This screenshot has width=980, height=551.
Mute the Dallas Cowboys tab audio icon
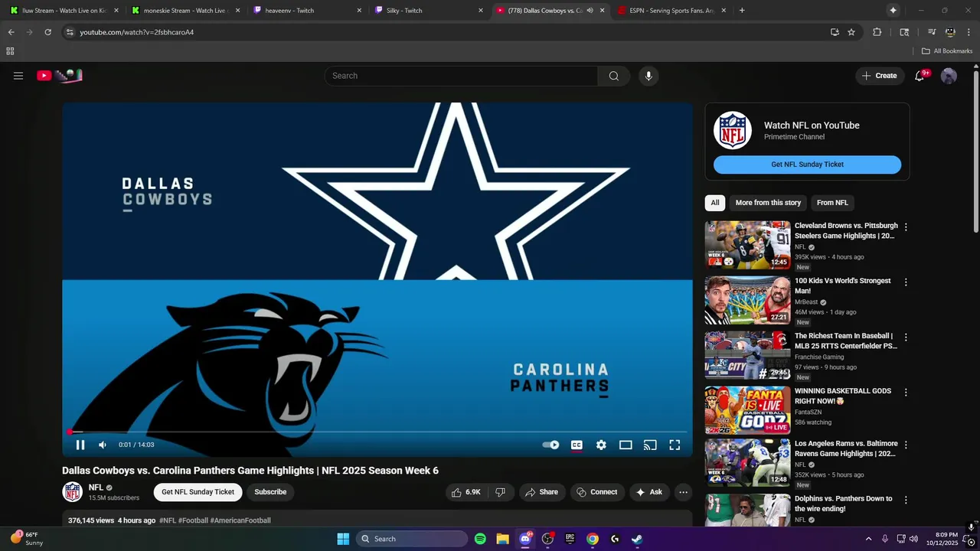point(590,11)
